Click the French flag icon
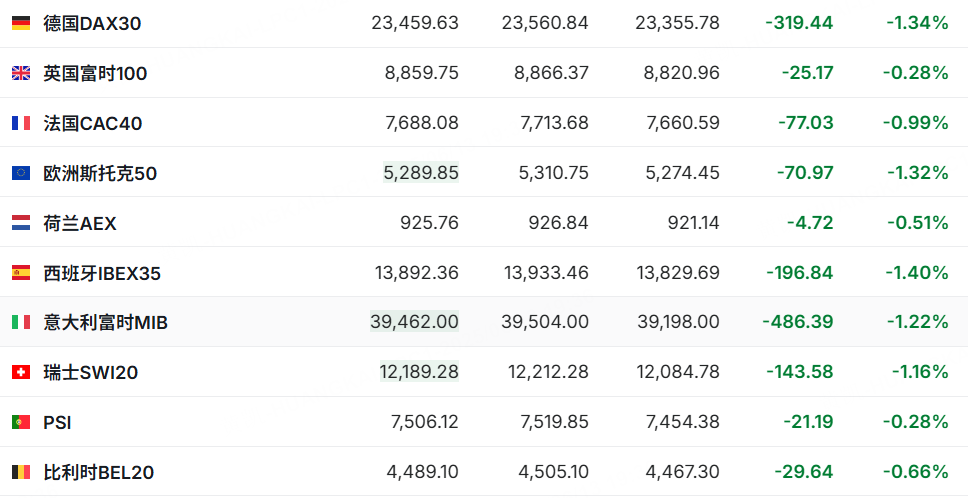968x498 pixels. 21,123
